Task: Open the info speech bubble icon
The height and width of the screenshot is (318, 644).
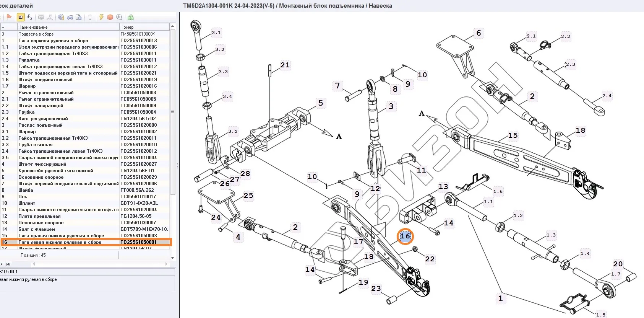Action: (119, 17)
